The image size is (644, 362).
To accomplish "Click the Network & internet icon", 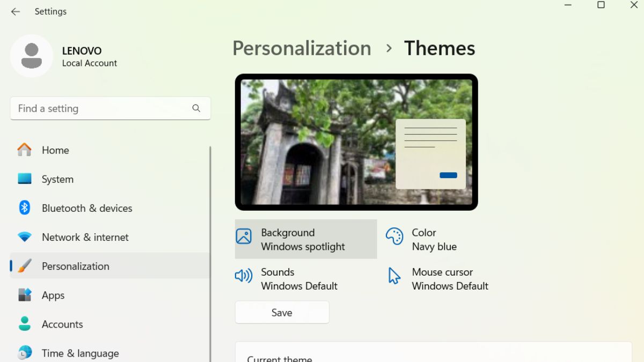I will coord(24,237).
